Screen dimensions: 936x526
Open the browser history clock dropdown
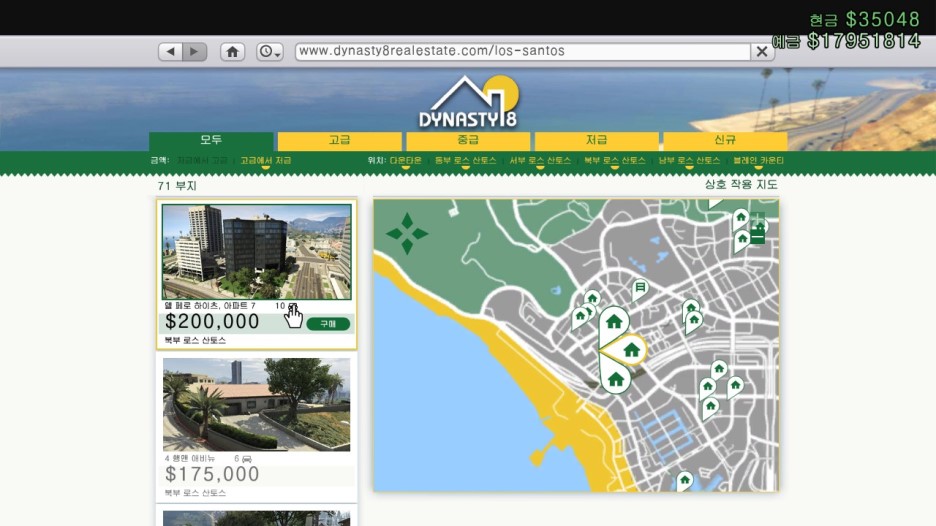270,51
